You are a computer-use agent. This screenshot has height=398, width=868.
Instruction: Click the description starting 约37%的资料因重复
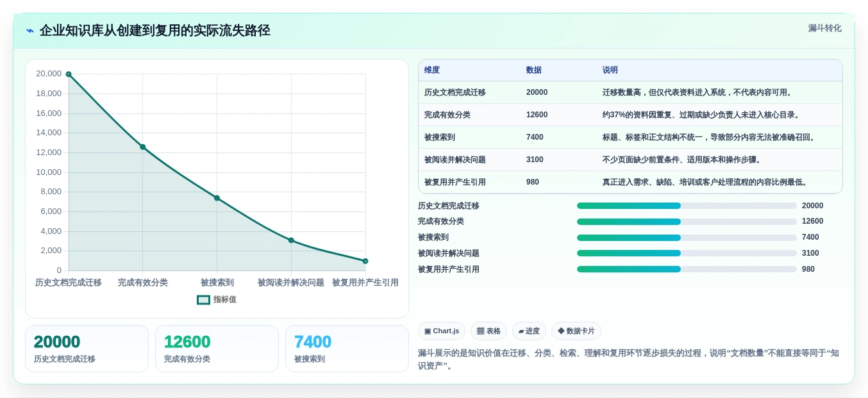703,115
